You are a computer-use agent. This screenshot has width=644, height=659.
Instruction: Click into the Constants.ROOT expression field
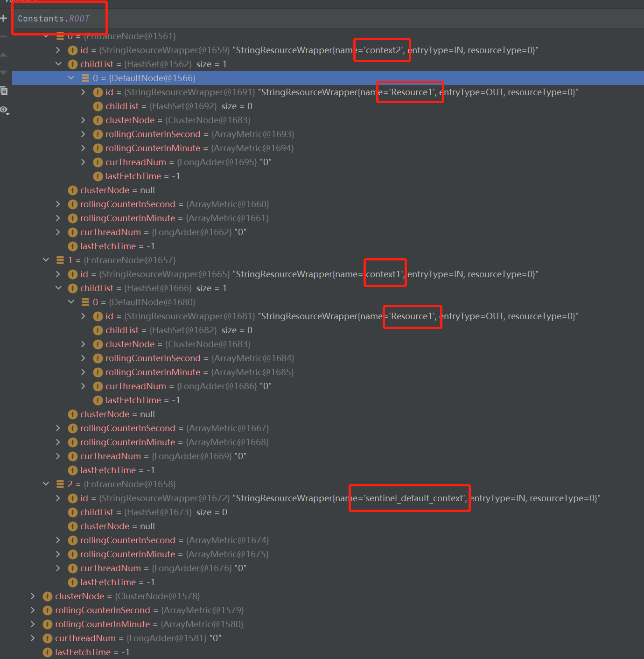(x=329, y=19)
